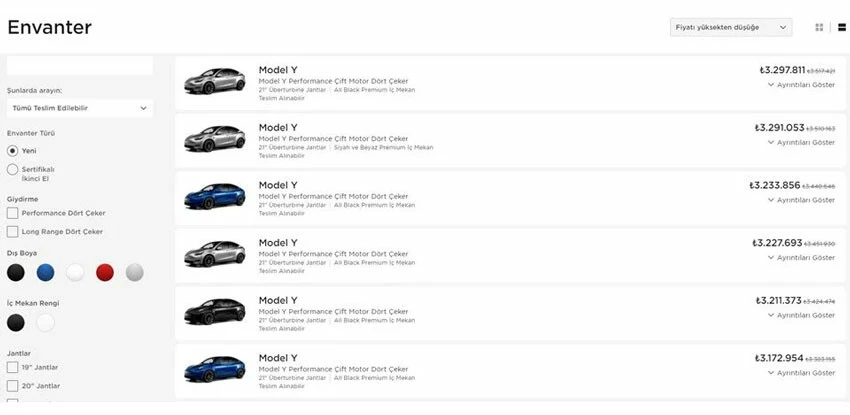
Task: Expand Ayrıntıları Göster for the ₺3.297.811 car
Action: pyautogui.click(x=801, y=85)
